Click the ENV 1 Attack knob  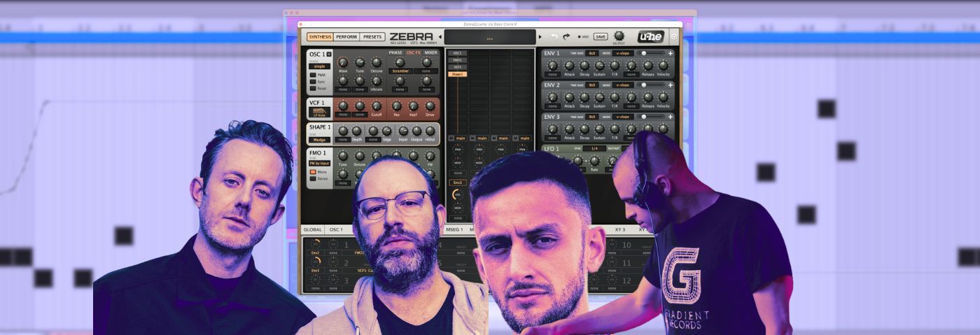(x=569, y=65)
